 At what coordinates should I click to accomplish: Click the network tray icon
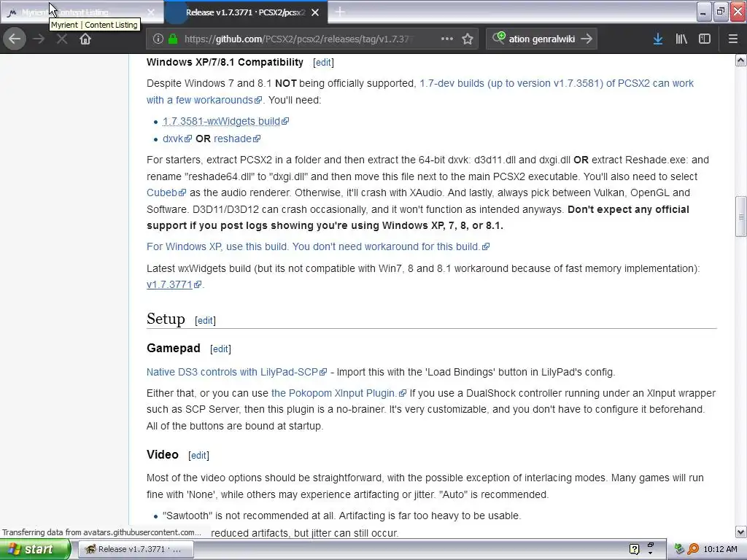tap(679, 550)
